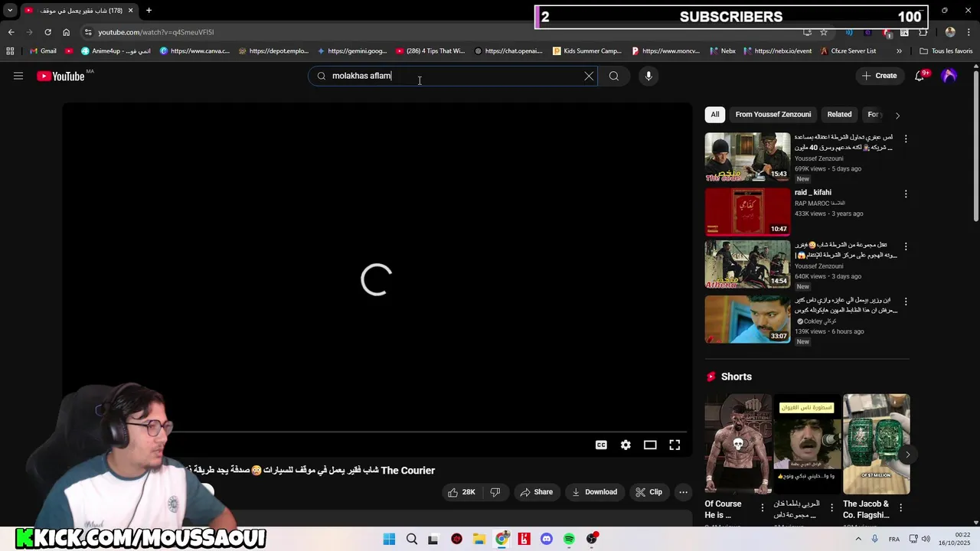Viewport: 980px width, 551px height.
Task: Open the Windows Start menu
Action: tap(389, 539)
